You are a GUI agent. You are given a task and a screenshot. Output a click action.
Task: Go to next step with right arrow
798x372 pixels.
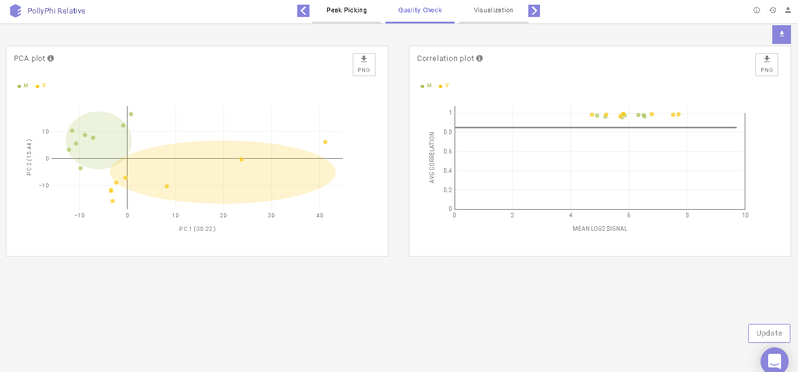534,11
